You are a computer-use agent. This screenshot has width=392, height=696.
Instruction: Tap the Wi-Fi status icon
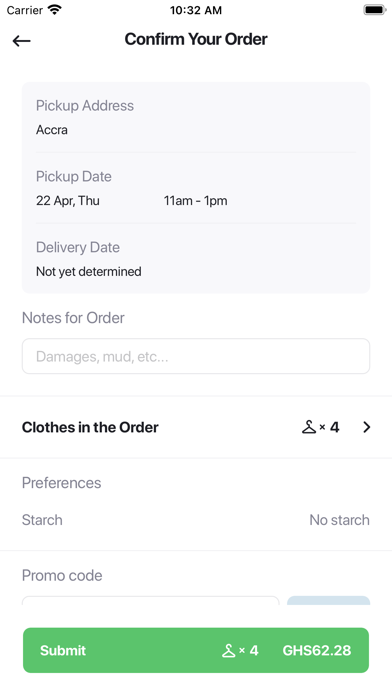click(x=55, y=10)
